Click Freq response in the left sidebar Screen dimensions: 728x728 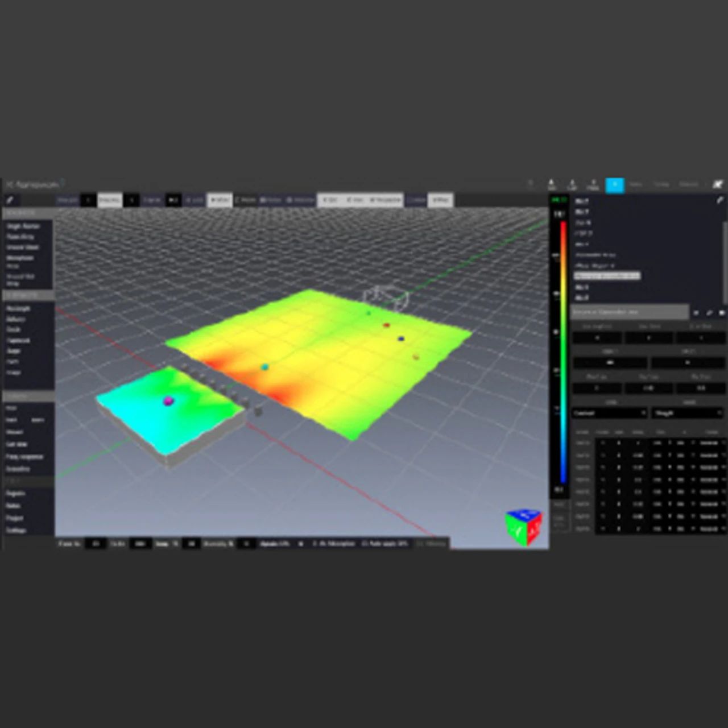click(24, 457)
